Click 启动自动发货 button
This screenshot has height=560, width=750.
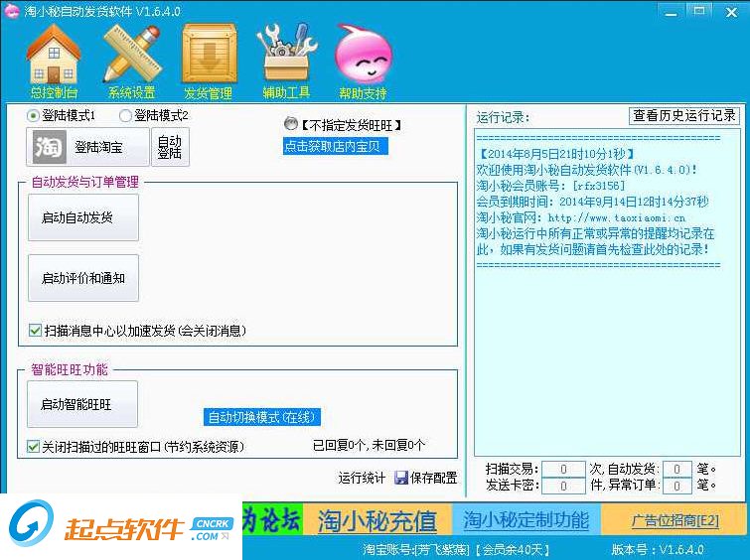83,217
